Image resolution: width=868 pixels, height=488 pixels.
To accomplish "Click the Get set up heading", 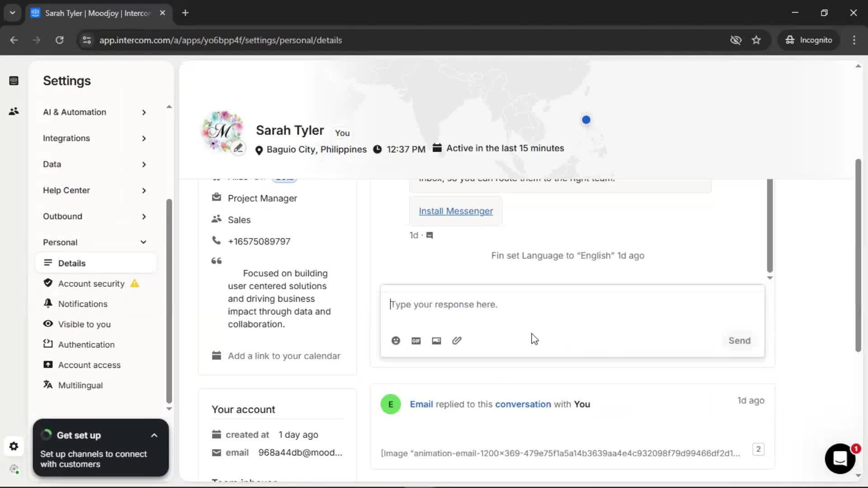I will (x=79, y=436).
